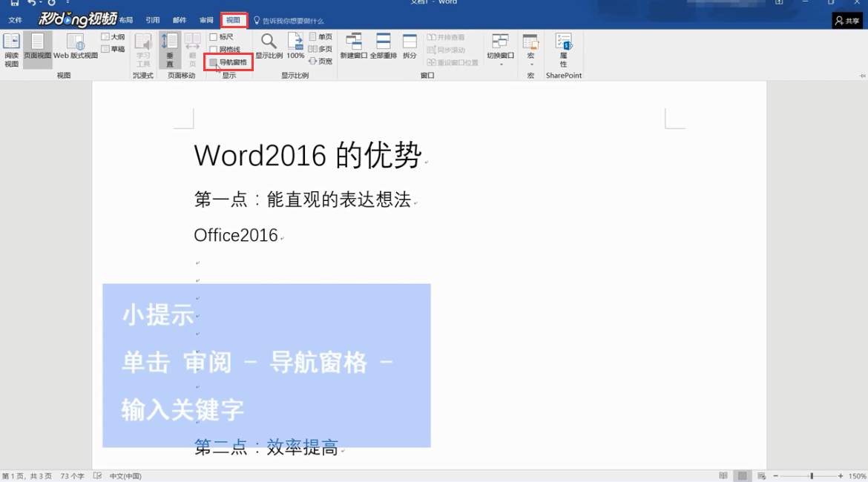Open the Layout tab (布局)
The image size is (868, 482).
pos(126,21)
